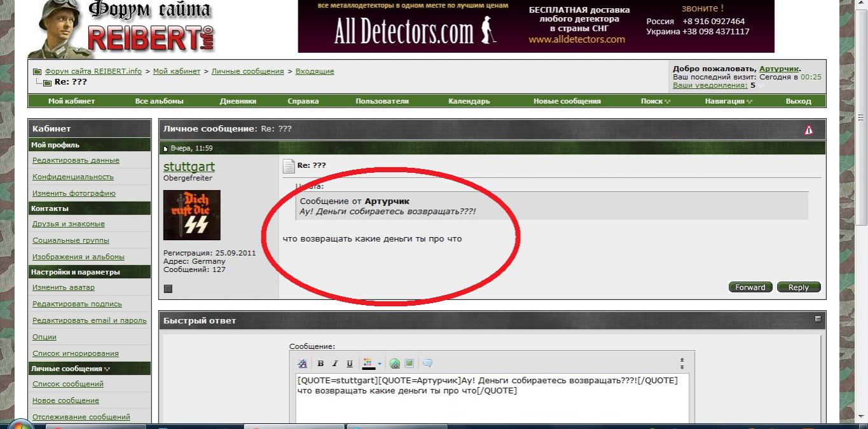Open Новое сообщение in sidebar
Image resolution: width=868 pixels, height=429 pixels.
(x=65, y=400)
